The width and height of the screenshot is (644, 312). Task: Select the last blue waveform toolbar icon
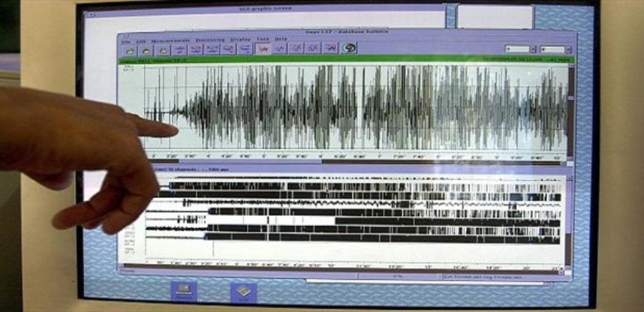click(x=245, y=49)
